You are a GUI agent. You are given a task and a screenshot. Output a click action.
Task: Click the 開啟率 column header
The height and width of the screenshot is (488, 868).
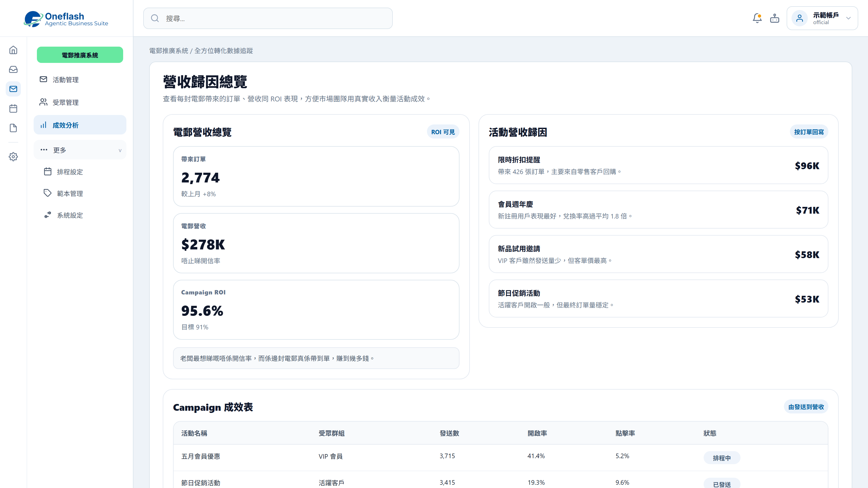tap(537, 433)
